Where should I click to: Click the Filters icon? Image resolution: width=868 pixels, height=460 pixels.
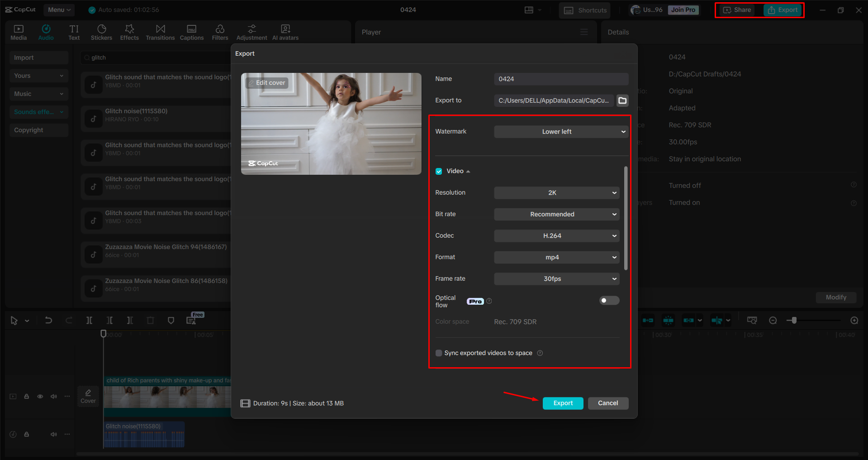pyautogui.click(x=220, y=32)
